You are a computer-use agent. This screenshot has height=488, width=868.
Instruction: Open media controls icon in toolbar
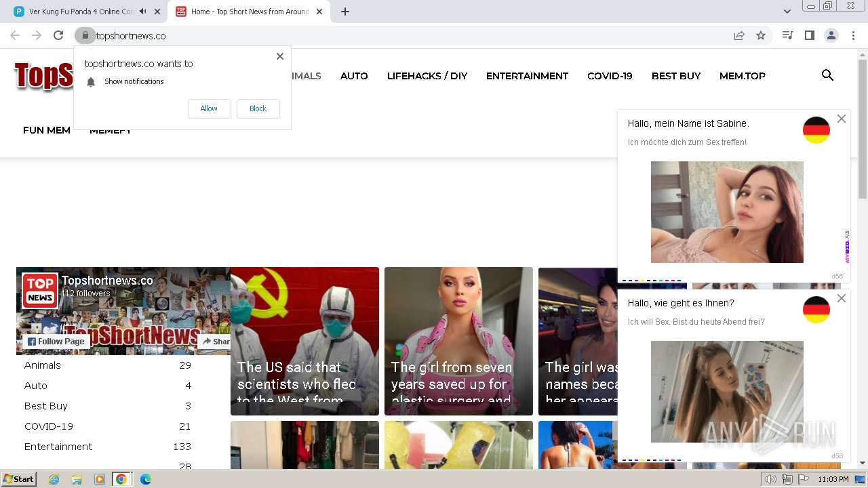coord(787,36)
